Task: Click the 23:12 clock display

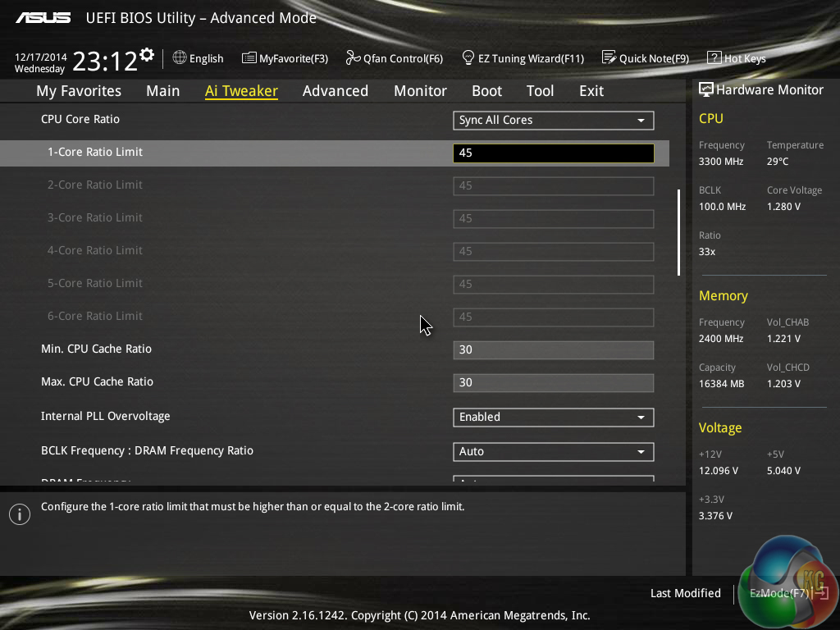Action: pos(104,61)
